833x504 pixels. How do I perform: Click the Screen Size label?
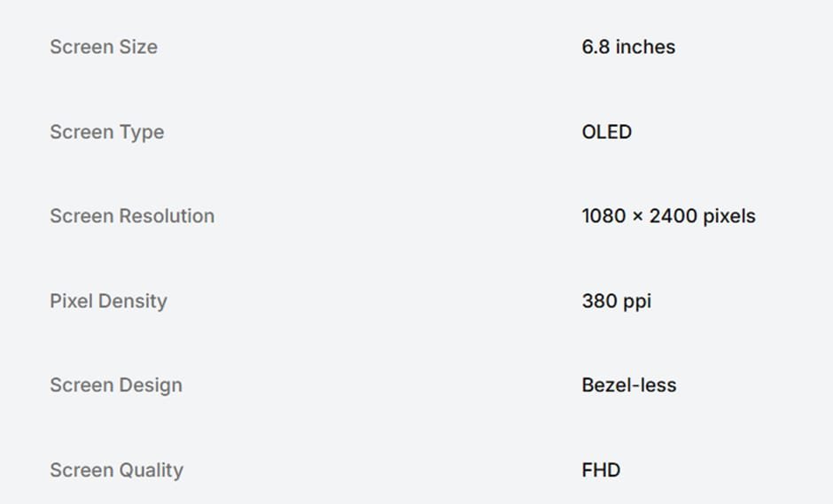(x=104, y=47)
